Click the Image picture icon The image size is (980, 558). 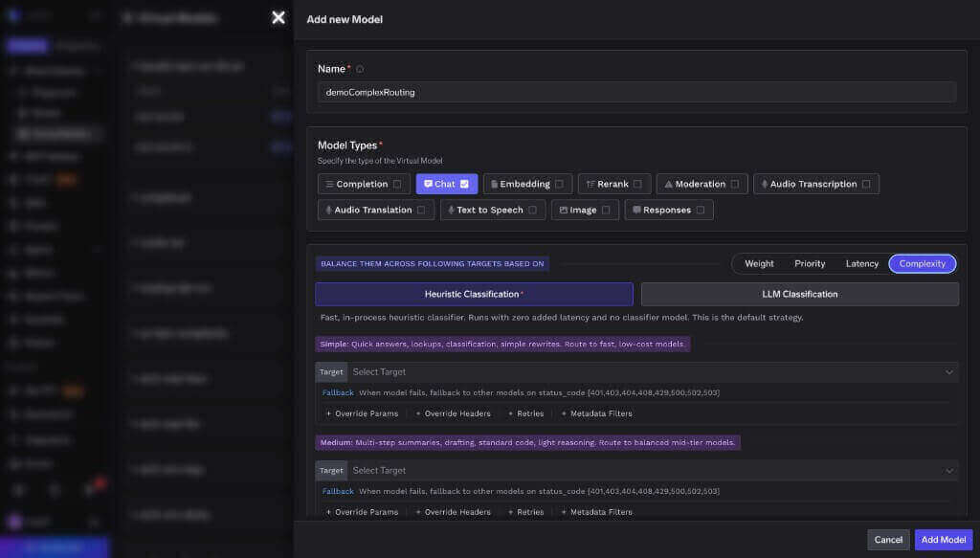point(563,210)
